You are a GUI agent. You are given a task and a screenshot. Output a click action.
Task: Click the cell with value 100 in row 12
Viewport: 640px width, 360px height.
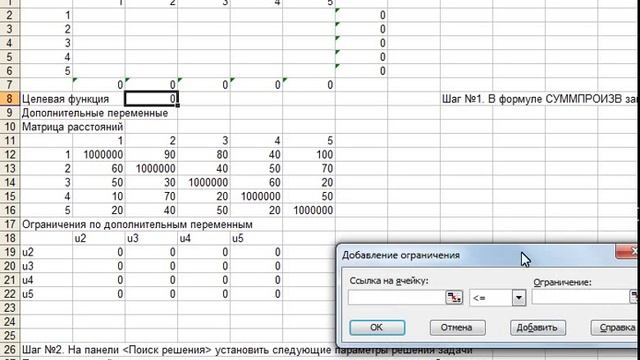click(309, 155)
